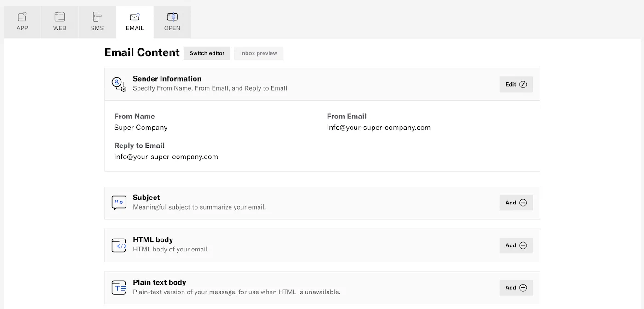Open the Inbox preview
The height and width of the screenshot is (309, 644).
tap(259, 53)
